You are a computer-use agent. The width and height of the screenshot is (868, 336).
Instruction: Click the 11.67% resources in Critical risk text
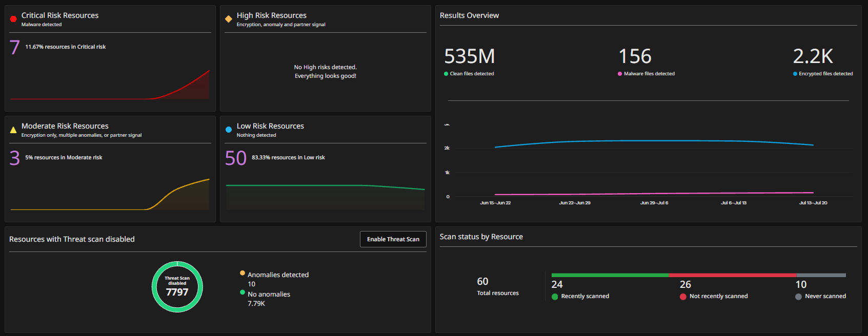click(66, 47)
